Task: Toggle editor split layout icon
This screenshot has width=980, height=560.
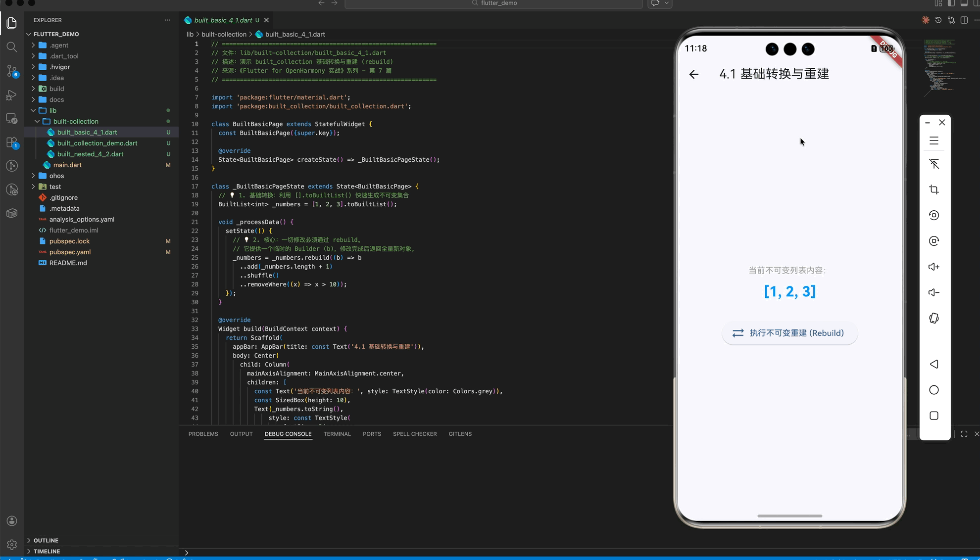Action: [964, 20]
